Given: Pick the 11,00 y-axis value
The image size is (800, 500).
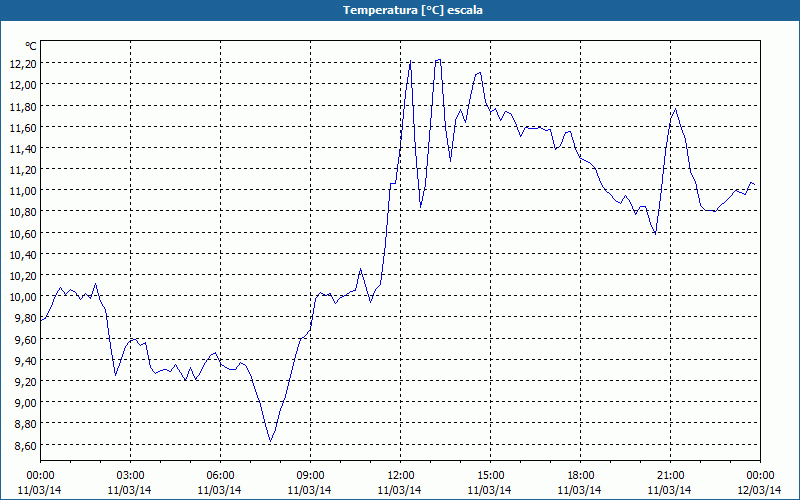Looking at the screenshot, I should click(x=23, y=191).
